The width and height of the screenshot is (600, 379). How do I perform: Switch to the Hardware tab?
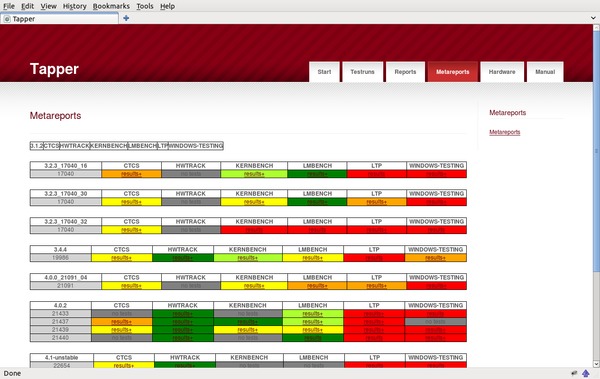tap(502, 72)
